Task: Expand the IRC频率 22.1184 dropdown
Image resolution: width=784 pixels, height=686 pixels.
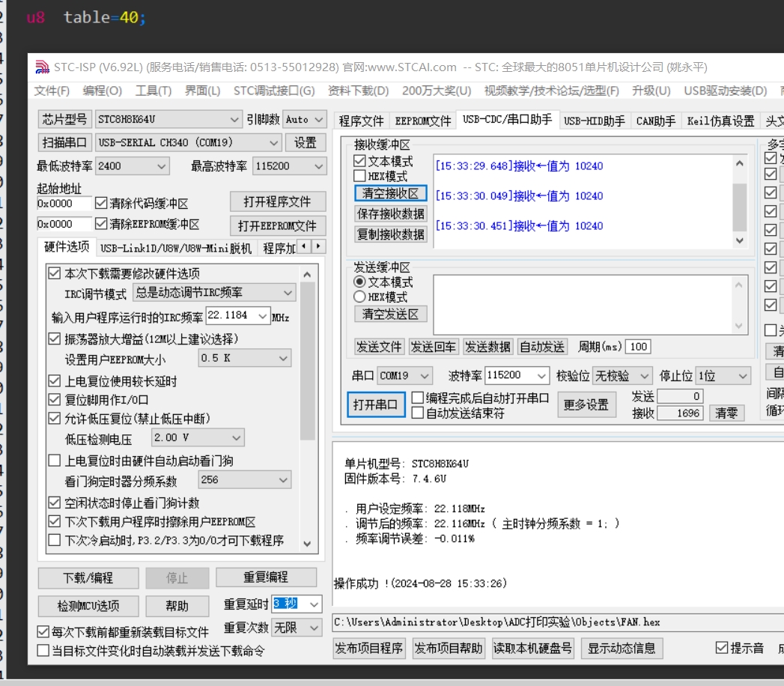Action: point(263,315)
